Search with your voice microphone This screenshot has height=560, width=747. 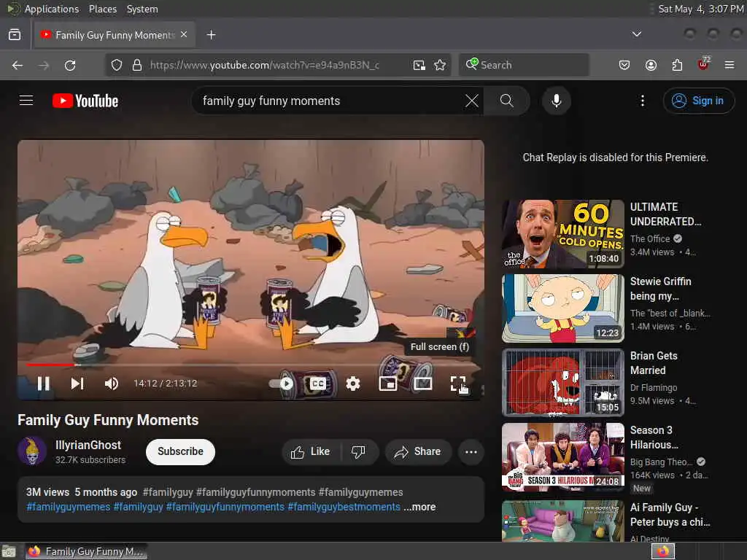pos(557,101)
